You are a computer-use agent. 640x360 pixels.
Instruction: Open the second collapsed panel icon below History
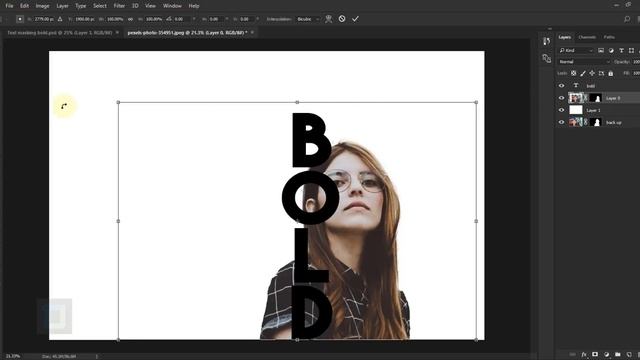(x=547, y=58)
